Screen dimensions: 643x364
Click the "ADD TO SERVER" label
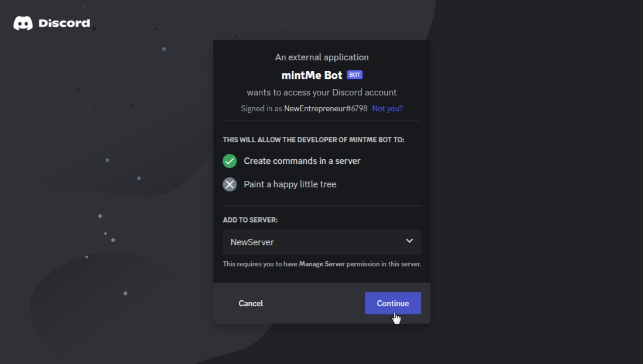click(250, 220)
